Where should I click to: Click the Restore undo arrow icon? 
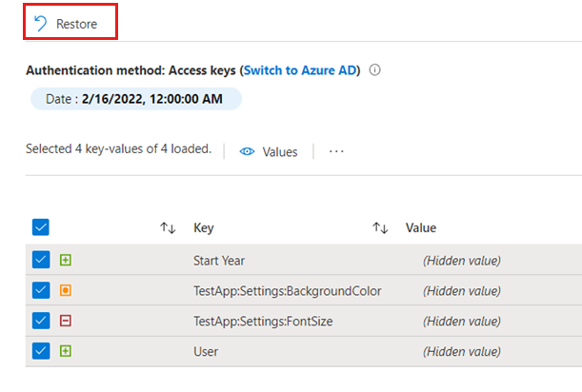[41, 24]
